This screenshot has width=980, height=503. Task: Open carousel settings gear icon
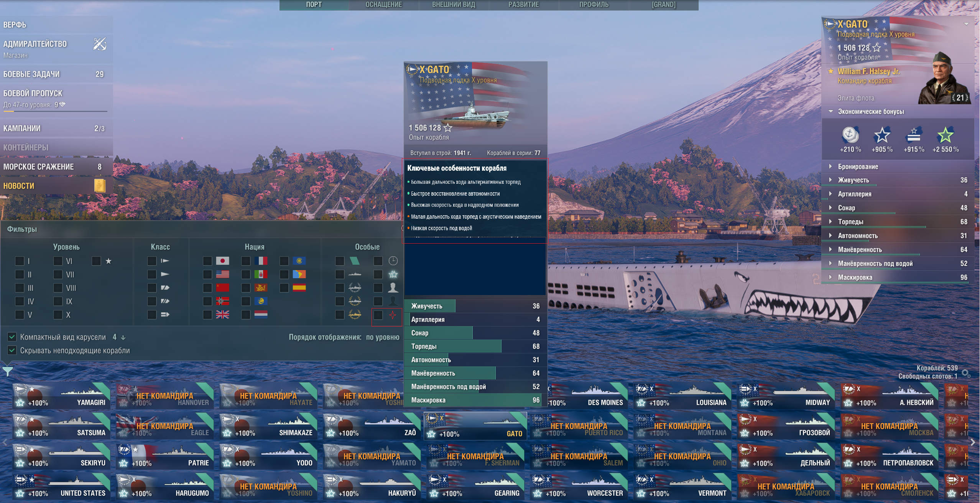(x=966, y=373)
